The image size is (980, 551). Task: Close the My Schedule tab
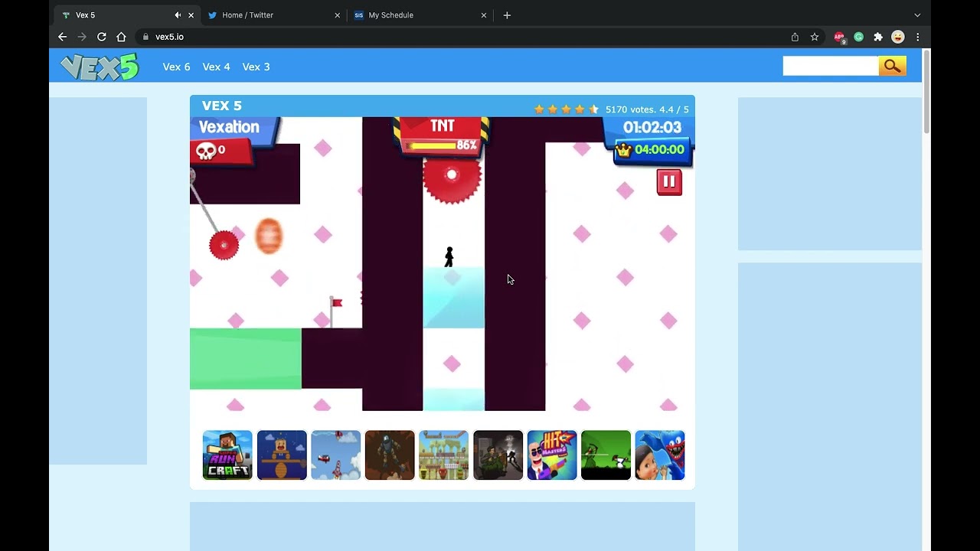483,15
